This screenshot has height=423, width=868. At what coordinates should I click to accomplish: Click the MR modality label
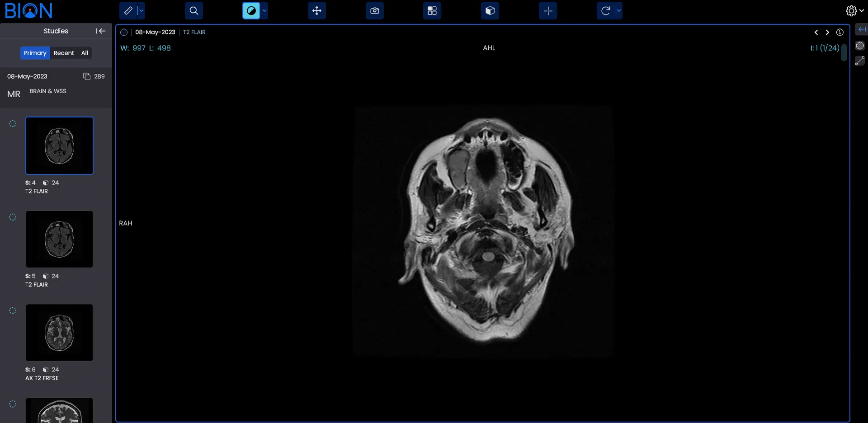[x=14, y=94]
